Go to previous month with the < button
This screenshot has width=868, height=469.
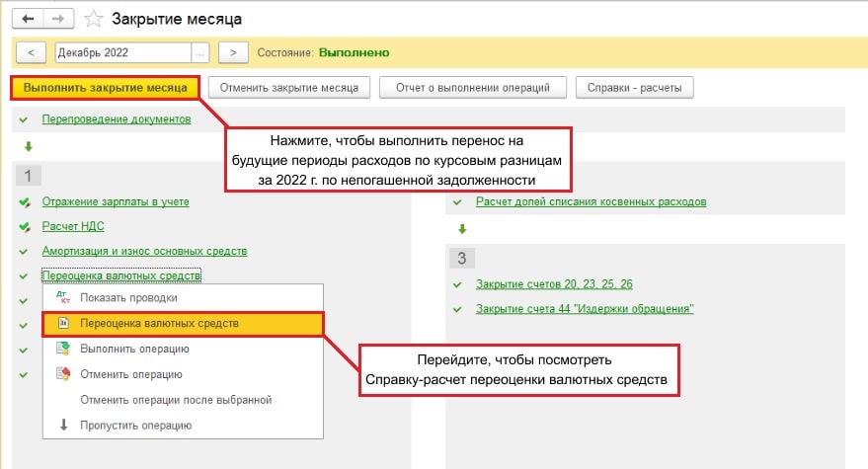click(x=32, y=52)
